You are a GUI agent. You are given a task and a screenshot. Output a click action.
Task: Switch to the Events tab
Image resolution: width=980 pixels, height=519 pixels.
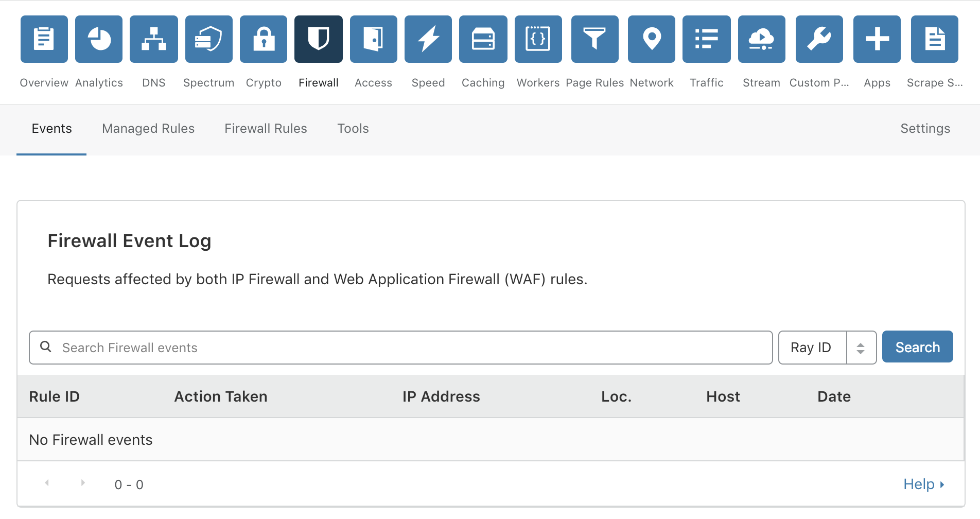[51, 129]
